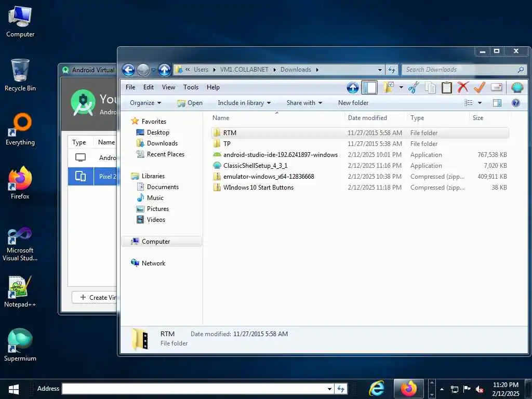The width and height of the screenshot is (532, 399).
Task: Click Users in the address breadcrumb
Action: click(201, 70)
